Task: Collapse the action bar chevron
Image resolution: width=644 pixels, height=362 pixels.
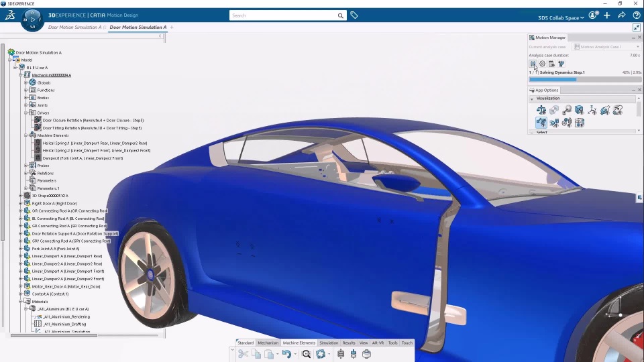Action: point(232,350)
